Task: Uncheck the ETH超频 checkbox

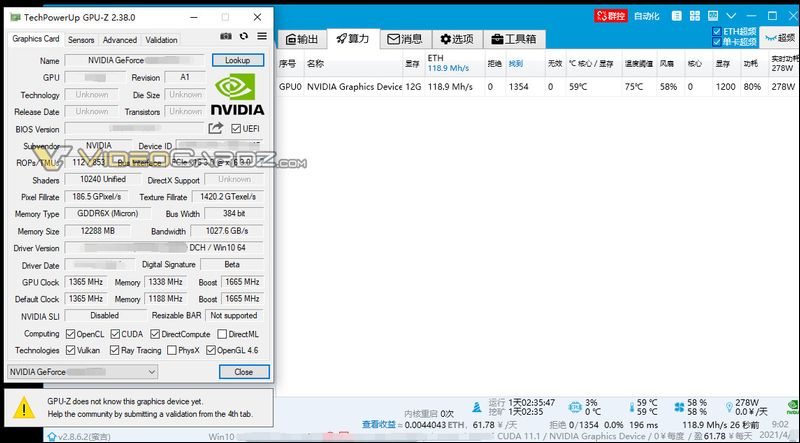Action: [716, 32]
